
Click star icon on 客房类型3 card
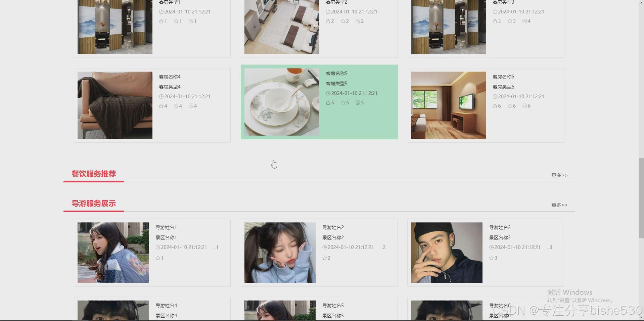(510, 21)
